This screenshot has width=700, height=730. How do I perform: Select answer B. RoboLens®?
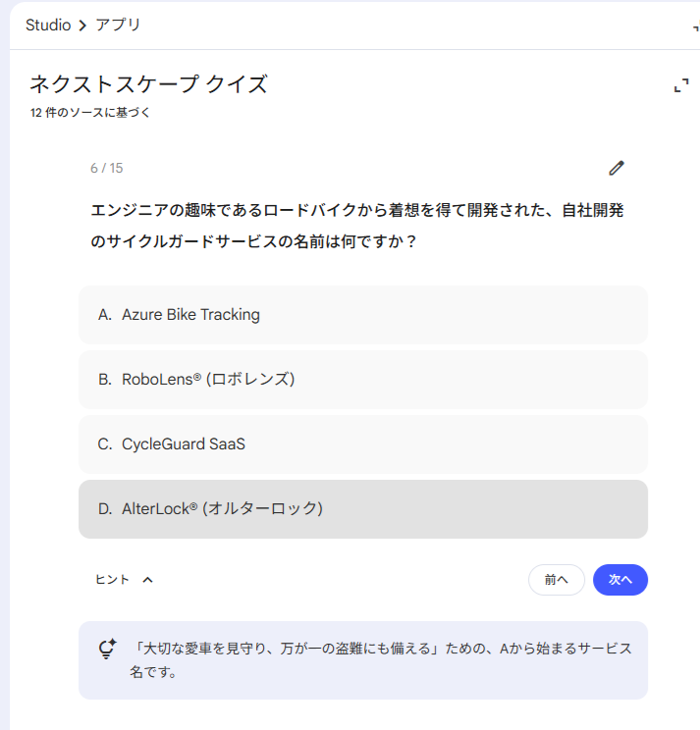click(363, 380)
